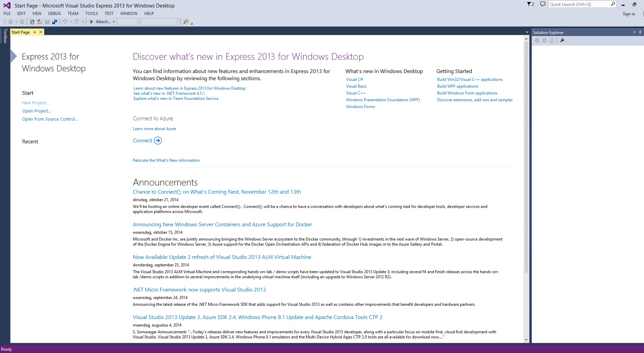Open the Navigate Backward history dropdown
This screenshot has height=353, width=644.
tap(16, 22)
